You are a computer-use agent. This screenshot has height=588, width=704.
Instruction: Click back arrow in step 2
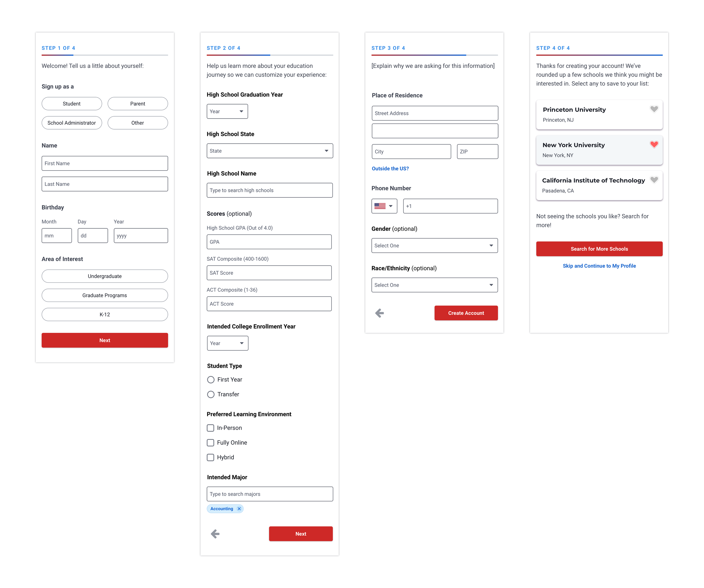coord(215,534)
